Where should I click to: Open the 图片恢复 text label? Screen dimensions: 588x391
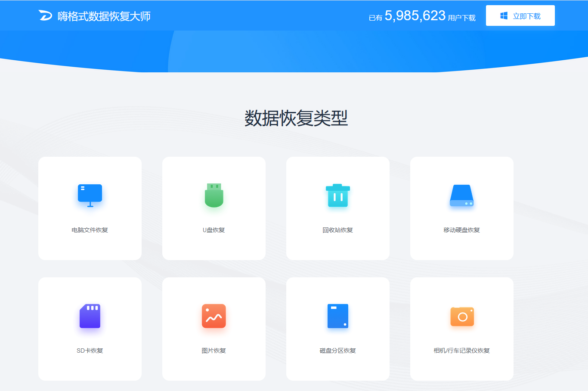(214, 351)
